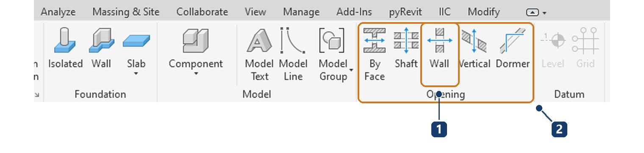Click the Foundation panel title

(x=100, y=94)
